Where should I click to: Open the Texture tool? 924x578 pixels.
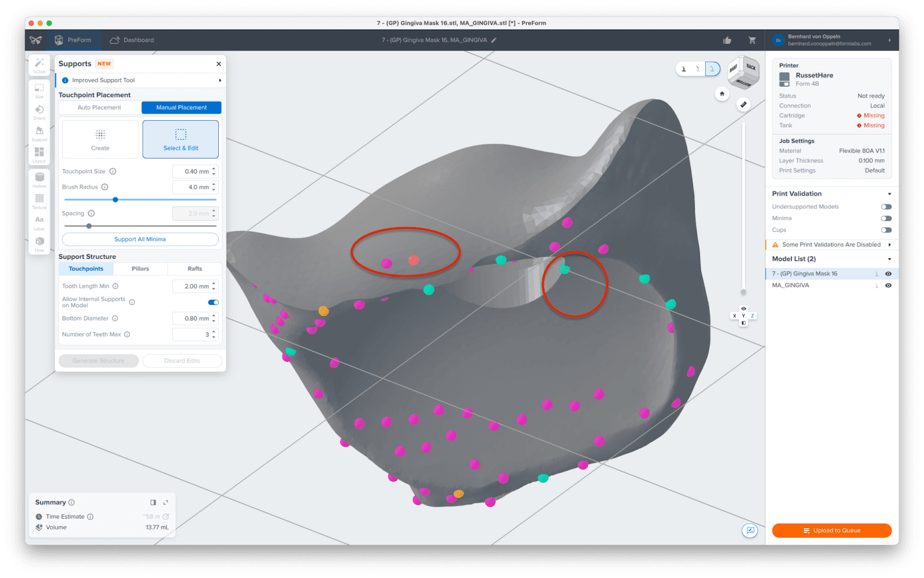tap(39, 200)
